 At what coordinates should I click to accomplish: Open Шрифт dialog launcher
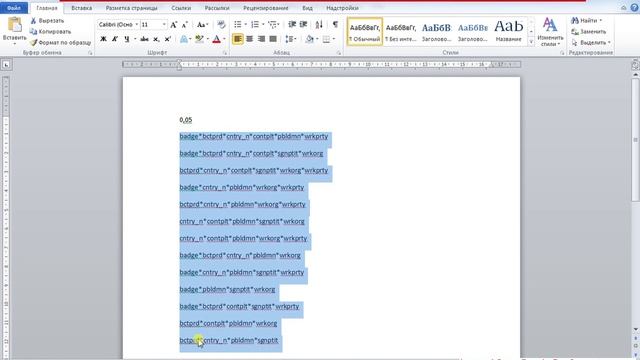click(x=225, y=53)
